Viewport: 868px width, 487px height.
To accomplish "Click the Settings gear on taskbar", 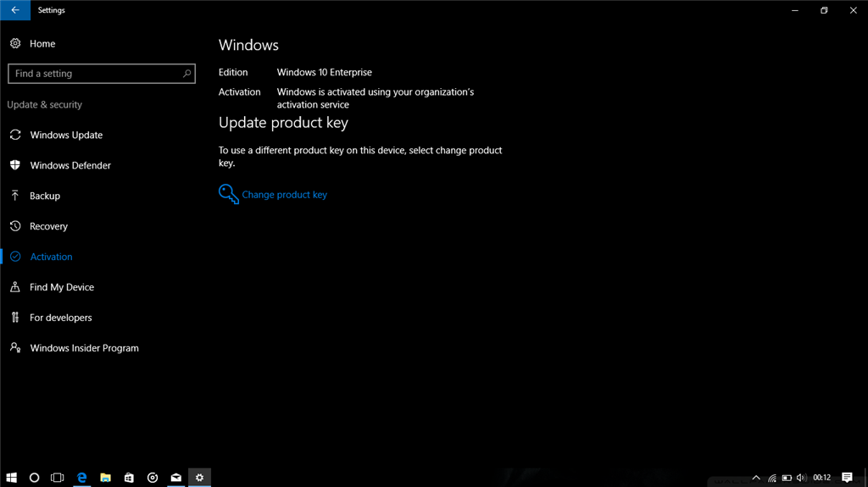I will click(x=200, y=477).
